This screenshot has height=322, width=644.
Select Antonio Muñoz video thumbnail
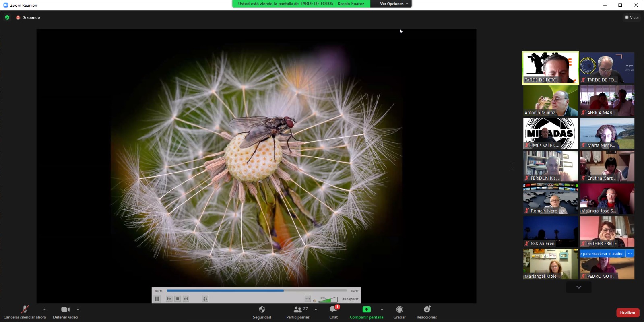(551, 101)
